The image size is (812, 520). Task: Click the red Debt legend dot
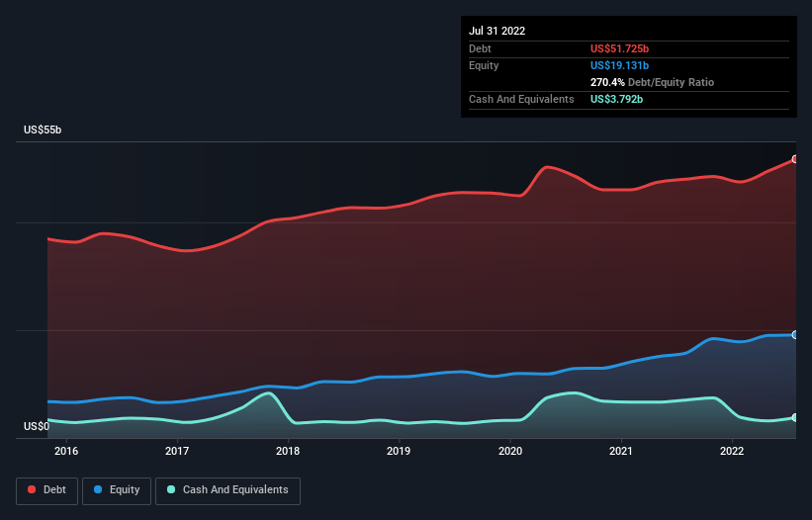32,489
